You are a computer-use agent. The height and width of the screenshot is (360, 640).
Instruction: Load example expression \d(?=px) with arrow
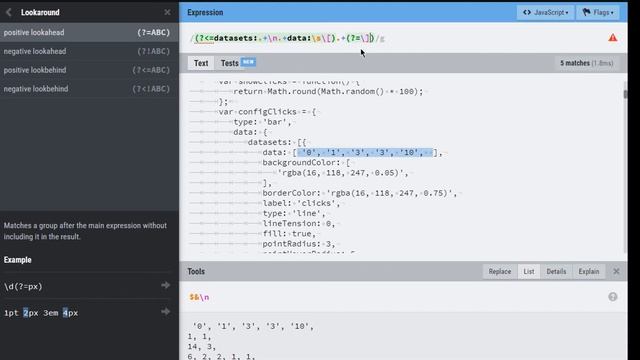165,285
